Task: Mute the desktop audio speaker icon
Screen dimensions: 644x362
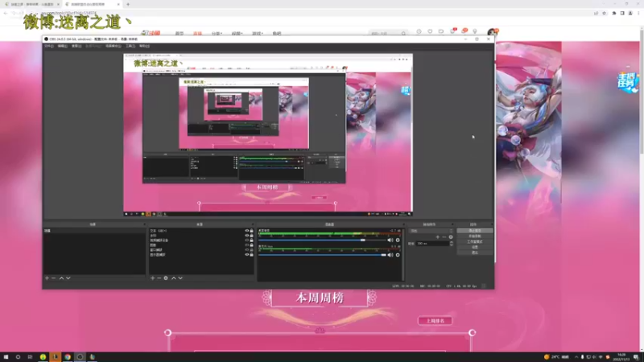Action: [390, 240]
